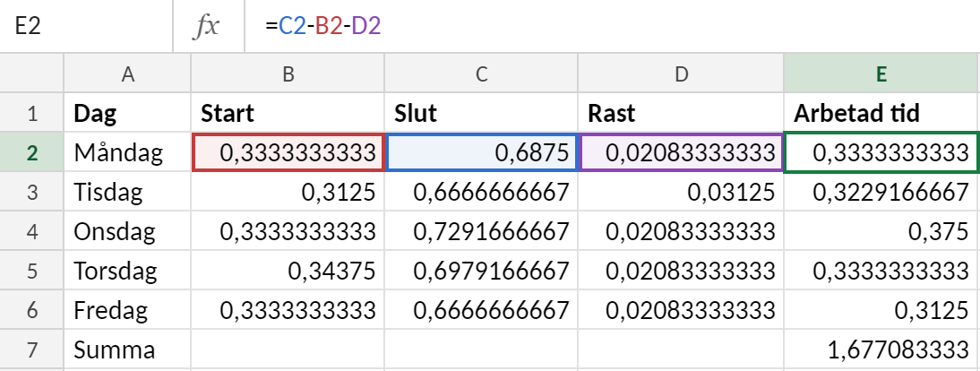Click Måndag slut value 0,6875
The image size is (980, 371).
point(481,152)
